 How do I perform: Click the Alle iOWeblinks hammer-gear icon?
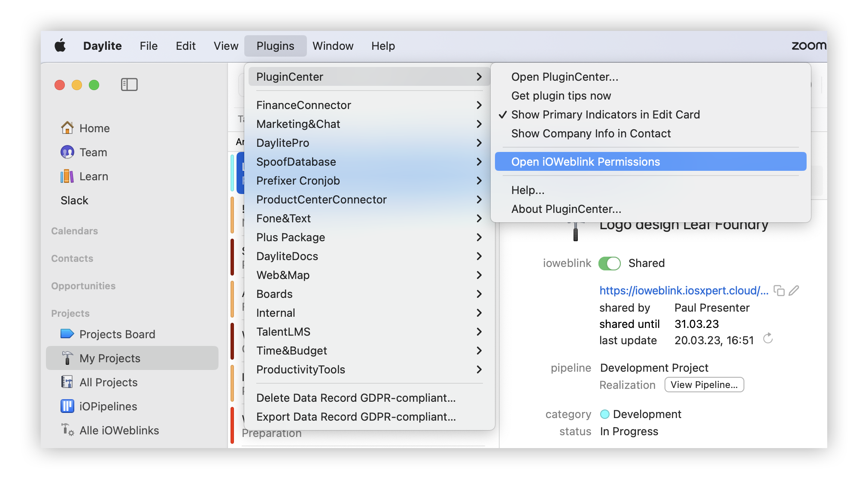[x=67, y=430]
